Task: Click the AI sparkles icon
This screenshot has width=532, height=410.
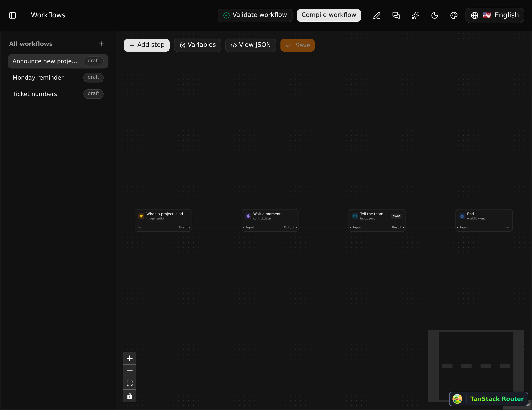Action: pyautogui.click(x=415, y=15)
